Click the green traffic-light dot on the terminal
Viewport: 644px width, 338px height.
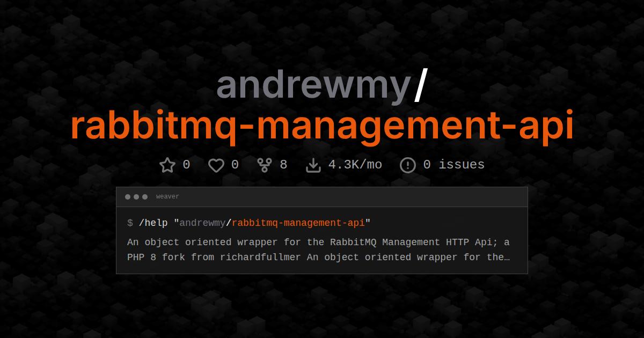(x=145, y=196)
